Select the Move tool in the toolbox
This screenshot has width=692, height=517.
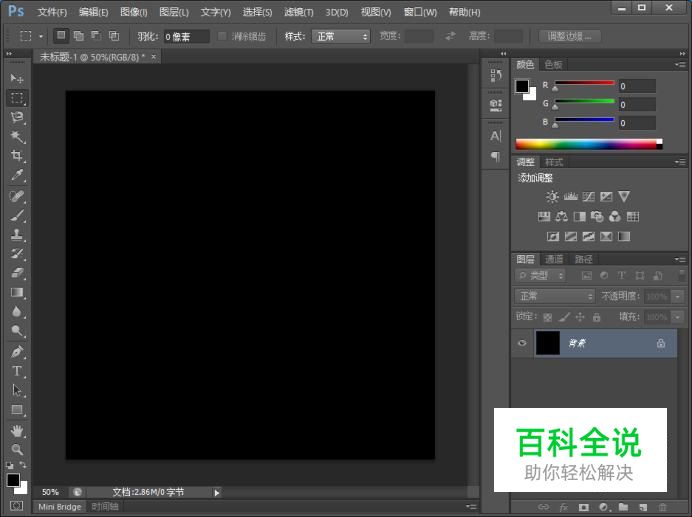click(x=17, y=78)
